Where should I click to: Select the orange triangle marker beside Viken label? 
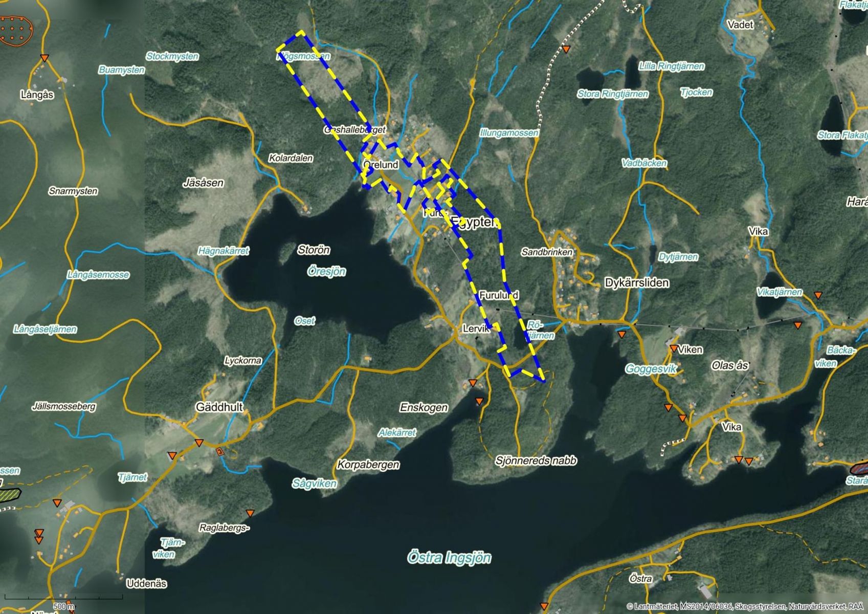click(x=674, y=348)
